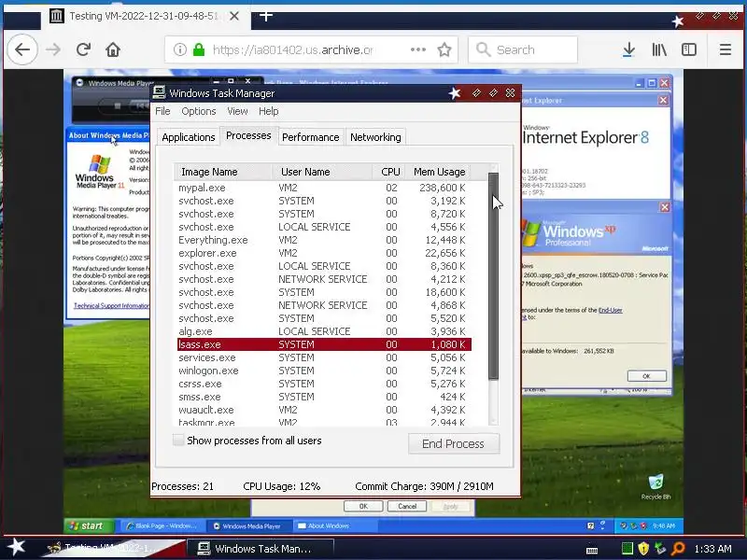
Task: Open the Firefox hamburger menu
Action: coord(726,49)
